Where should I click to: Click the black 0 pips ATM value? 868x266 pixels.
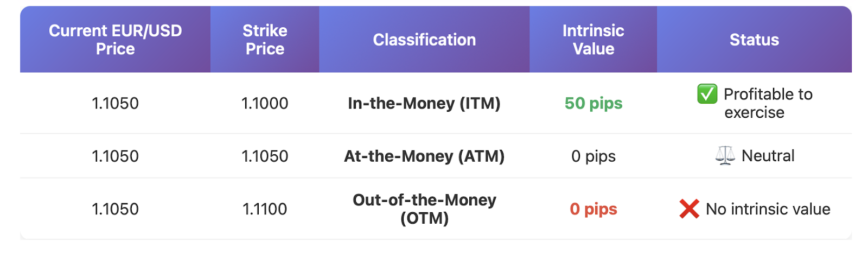[x=593, y=156]
